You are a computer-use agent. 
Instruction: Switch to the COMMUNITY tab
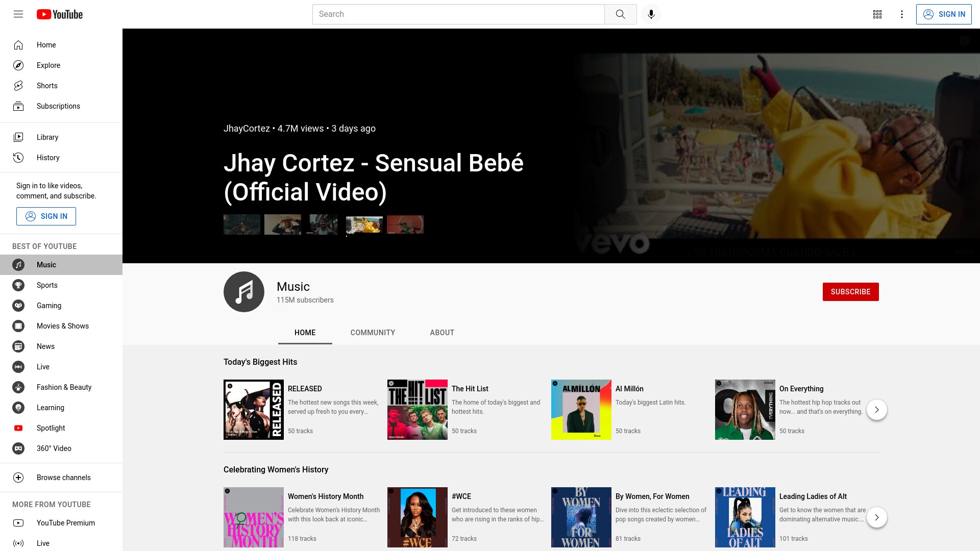(373, 333)
